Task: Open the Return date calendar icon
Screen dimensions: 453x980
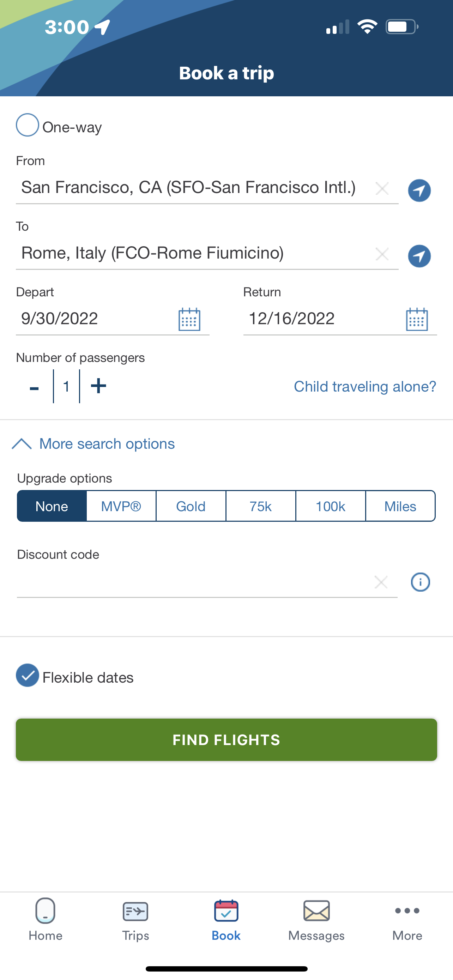Action: tap(417, 319)
